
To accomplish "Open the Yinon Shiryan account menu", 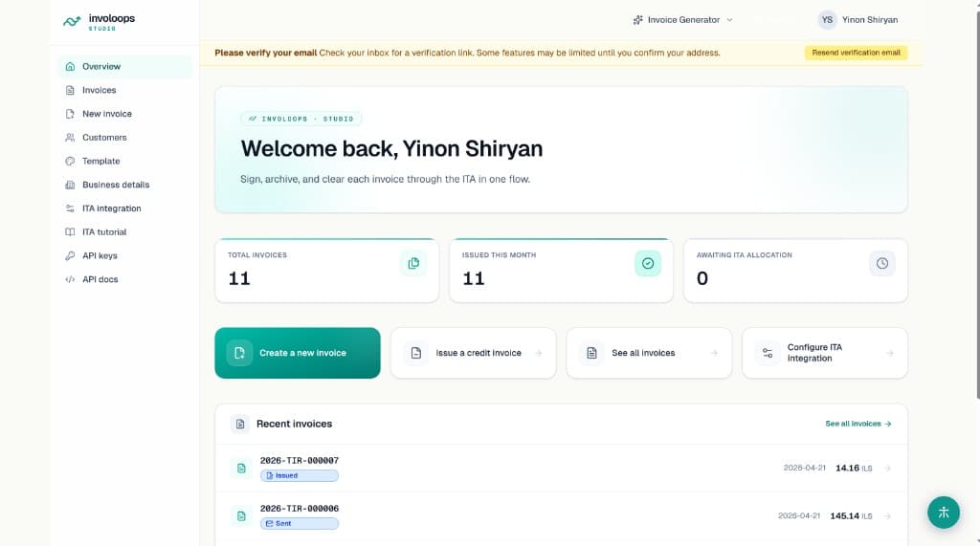I will (x=857, y=20).
